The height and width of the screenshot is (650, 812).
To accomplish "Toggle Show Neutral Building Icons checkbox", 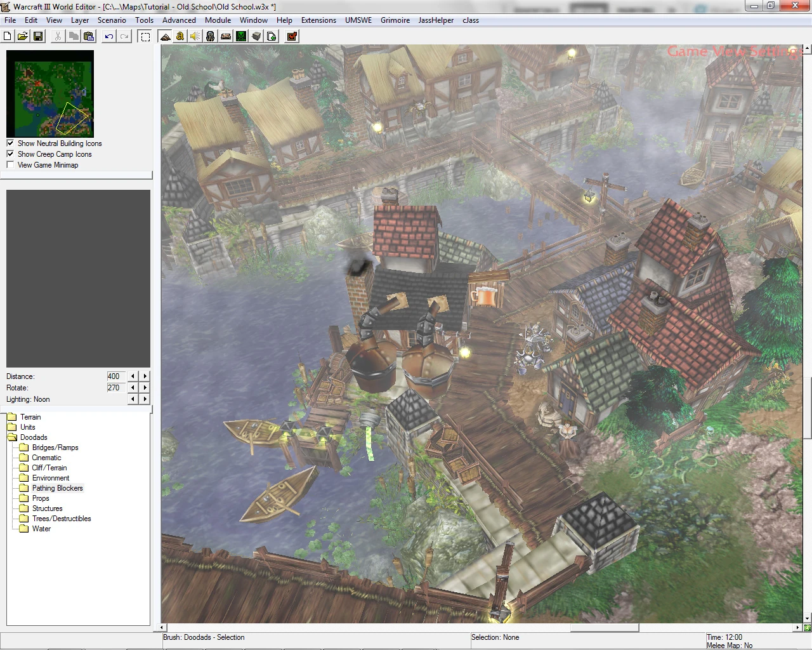I will [x=10, y=143].
